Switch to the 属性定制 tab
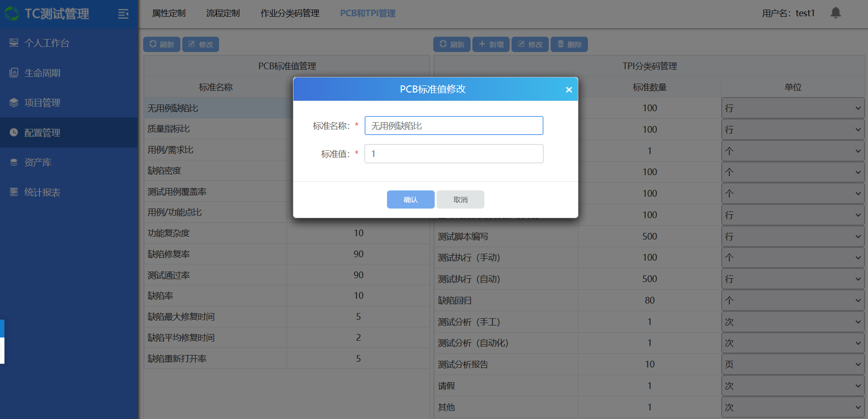This screenshot has width=868, height=419. click(x=168, y=13)
